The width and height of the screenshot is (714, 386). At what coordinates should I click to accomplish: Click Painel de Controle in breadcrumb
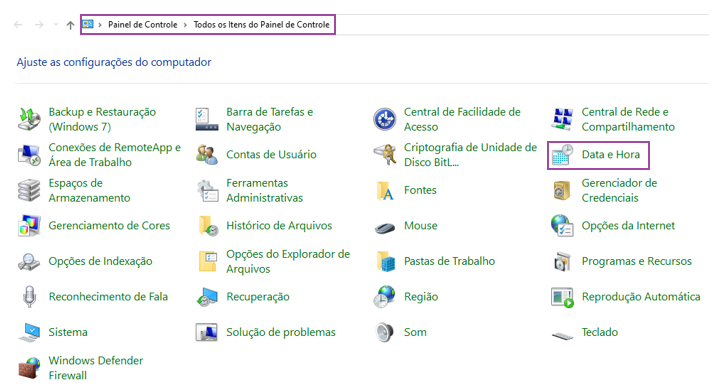coord(143,25)
